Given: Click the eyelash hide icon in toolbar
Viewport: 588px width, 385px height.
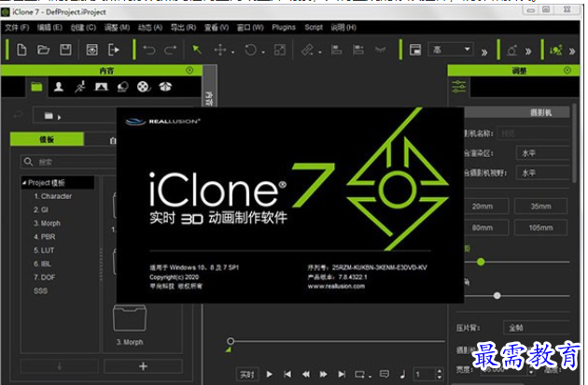Looking at the screenshot, I should (x=380, y=50).
